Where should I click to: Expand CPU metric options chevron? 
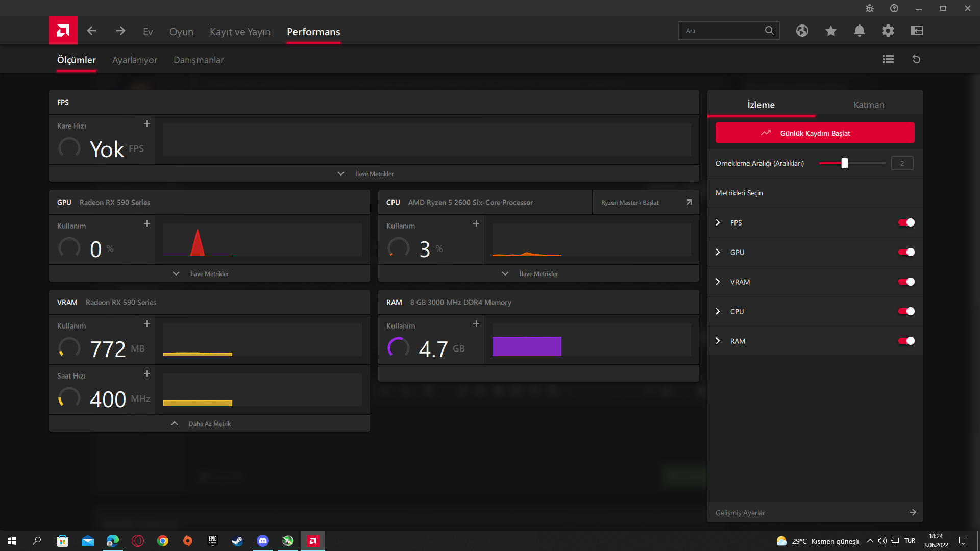[718, 311]
